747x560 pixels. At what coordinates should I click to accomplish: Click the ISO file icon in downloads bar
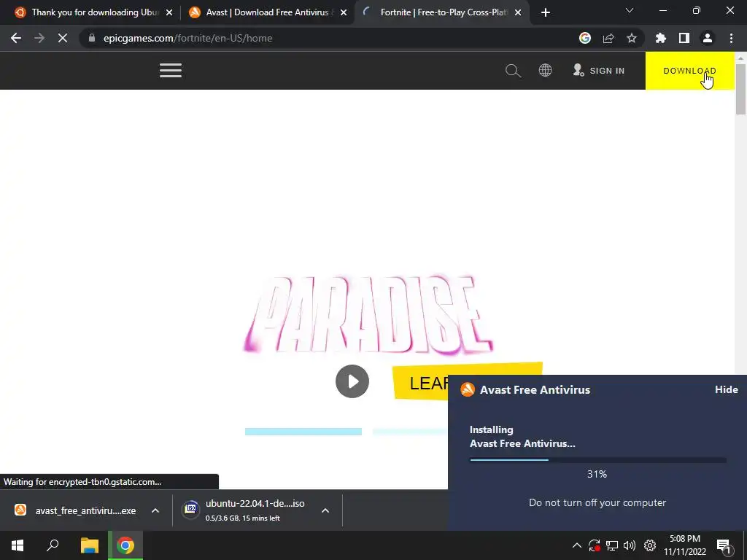pyautogui.click(x=191, y=509)
